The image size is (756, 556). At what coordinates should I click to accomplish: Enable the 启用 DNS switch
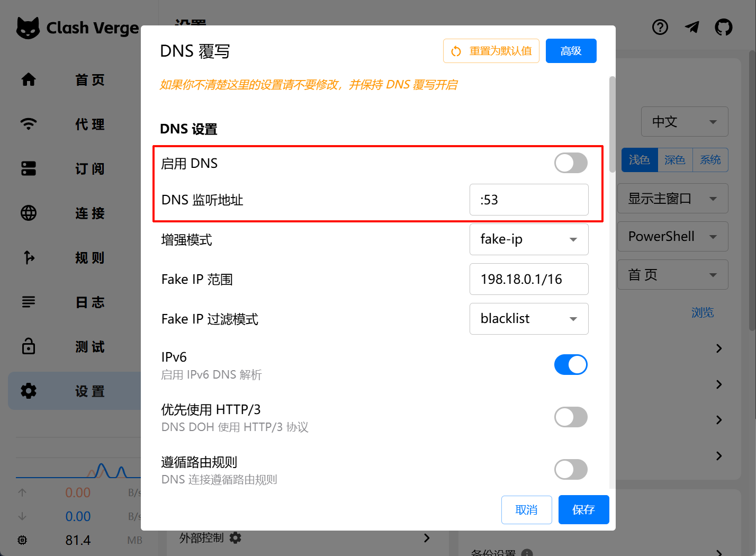click(x=571, y=163)
